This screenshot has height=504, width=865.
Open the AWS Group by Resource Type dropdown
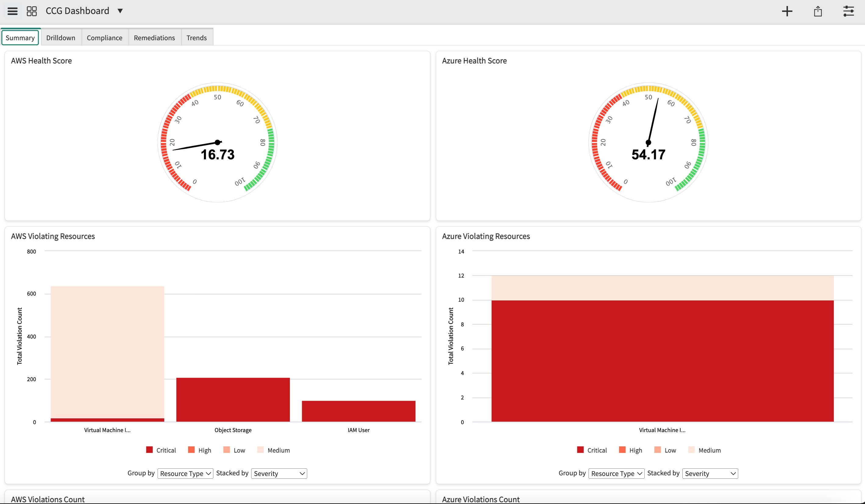click(x=185, y=473)
